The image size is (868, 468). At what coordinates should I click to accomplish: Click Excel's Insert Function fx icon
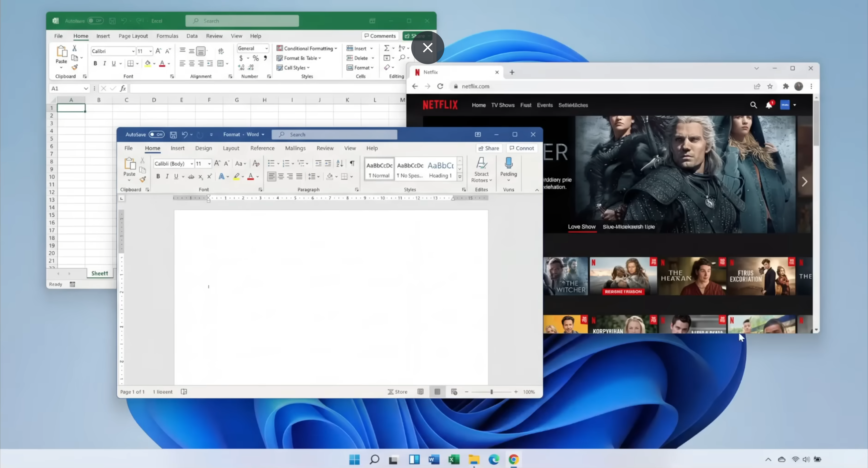click(x=123, y=88)
